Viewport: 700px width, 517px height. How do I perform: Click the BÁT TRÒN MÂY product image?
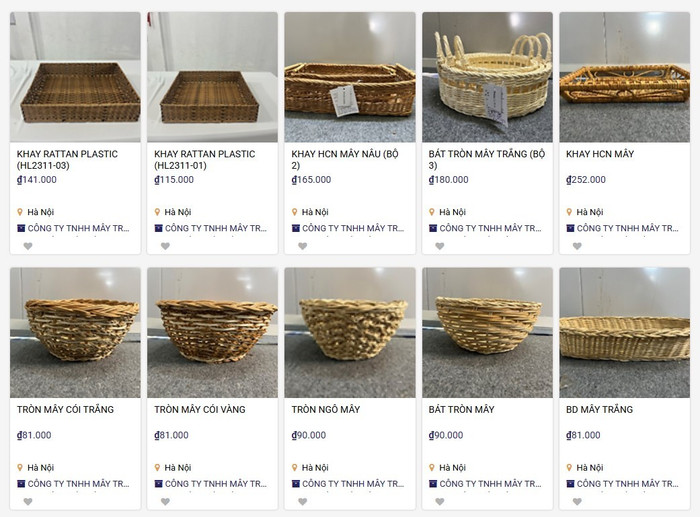pos(487,332)
